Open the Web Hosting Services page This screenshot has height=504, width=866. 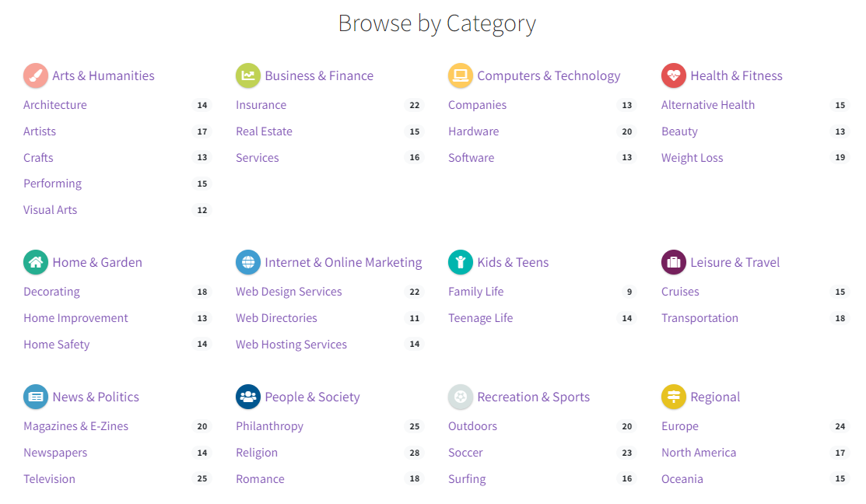pos(291,344)
